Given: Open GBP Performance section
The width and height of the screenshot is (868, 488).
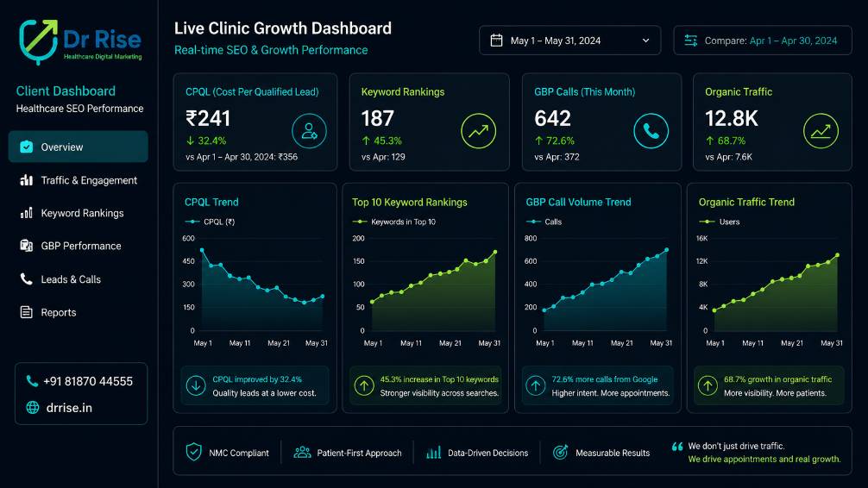Looking at the screenshot, I should point(78,246).
